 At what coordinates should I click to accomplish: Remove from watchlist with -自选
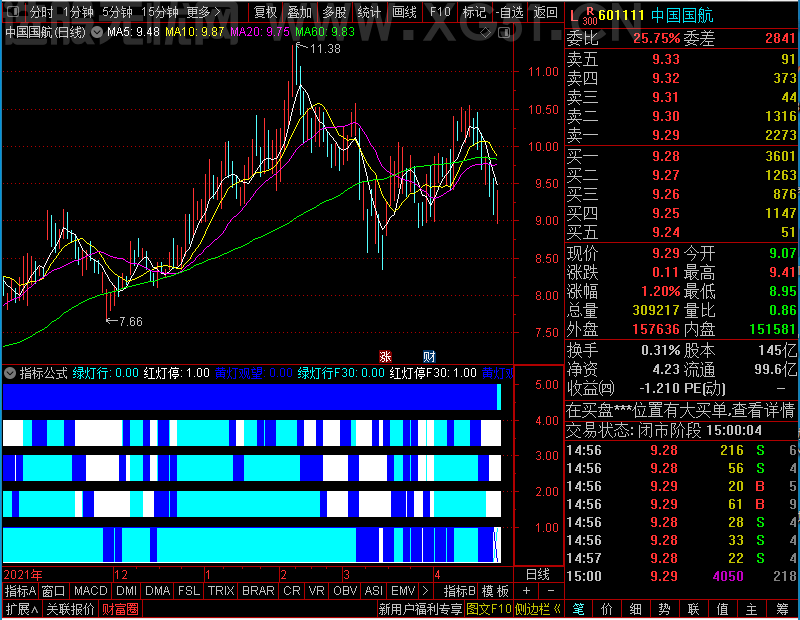pos(509,12)
